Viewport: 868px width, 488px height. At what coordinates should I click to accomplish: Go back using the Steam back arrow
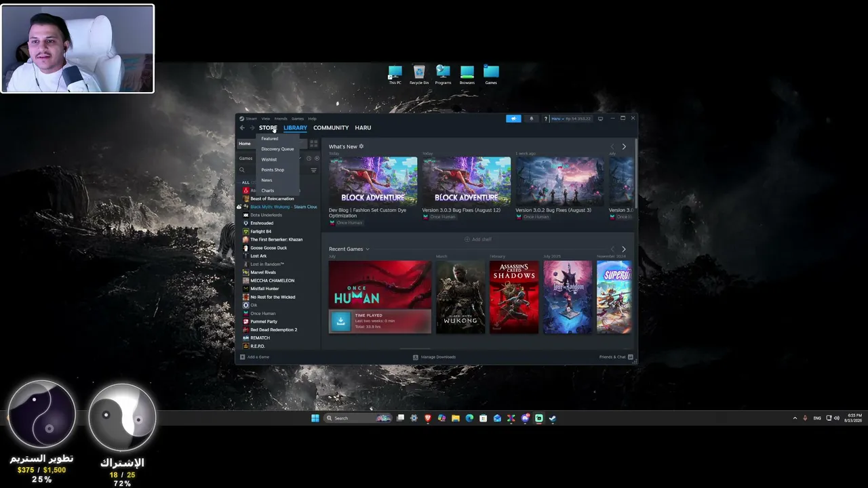[x=242, y=128]
